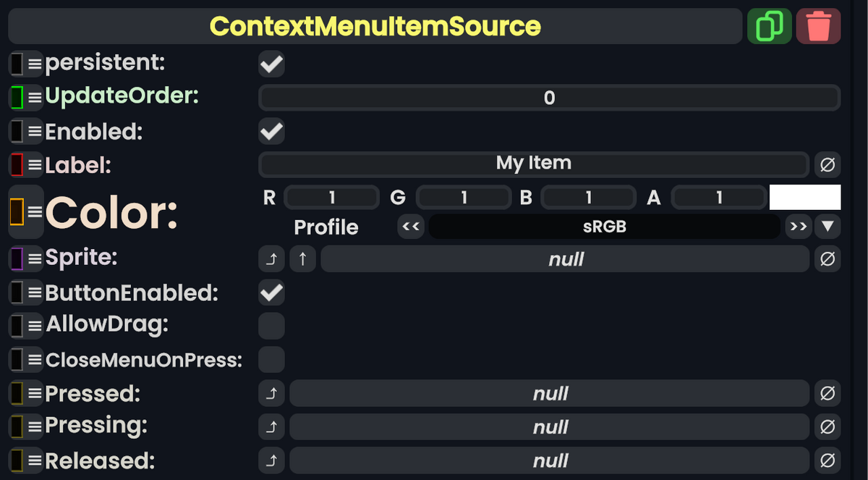Disable the Enabled checkbox

(x=271, y=131)
